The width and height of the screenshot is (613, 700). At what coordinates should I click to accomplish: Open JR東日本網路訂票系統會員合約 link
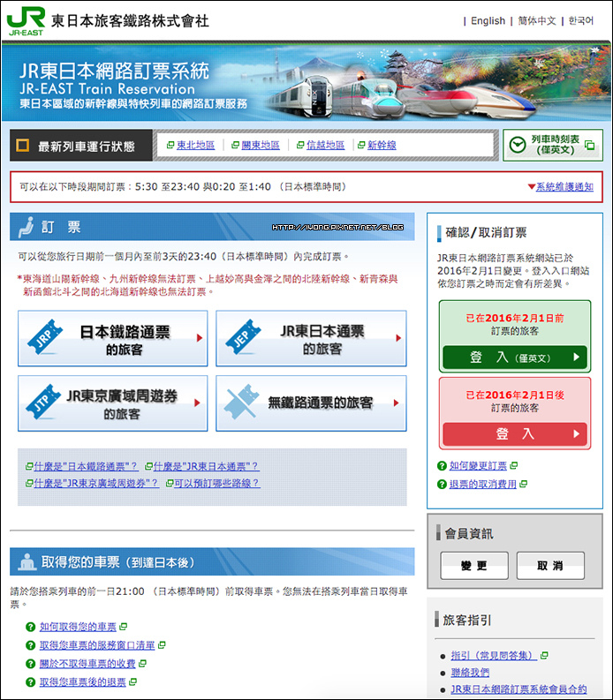pyautogui.click(x=518, y=689)
